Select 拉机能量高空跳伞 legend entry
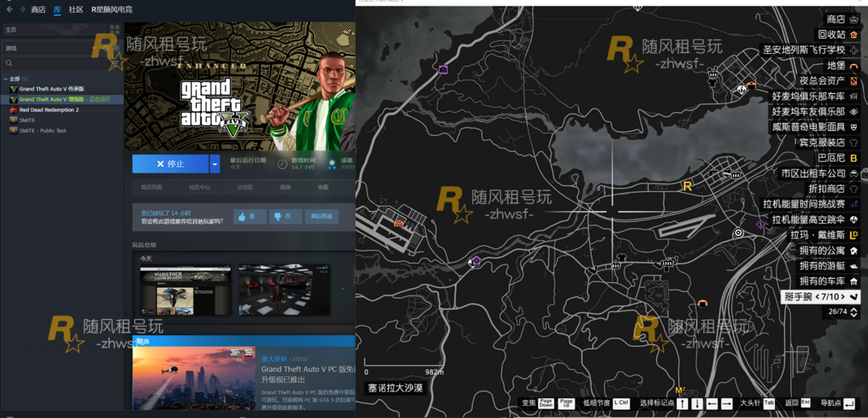The width and height of the screenshot is (868, 418). [815, 219]
